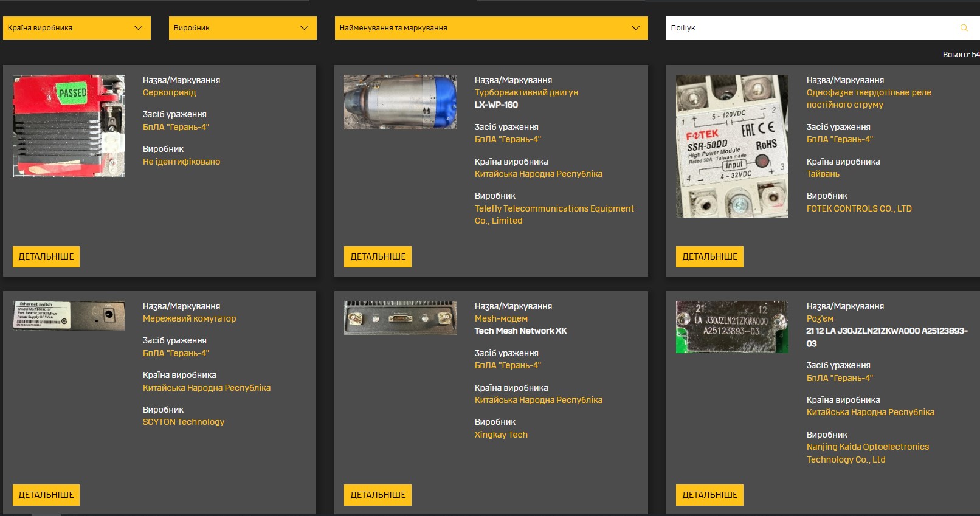Open details for the FOTEK relay card
980x516 pixels.
(709, 256)
